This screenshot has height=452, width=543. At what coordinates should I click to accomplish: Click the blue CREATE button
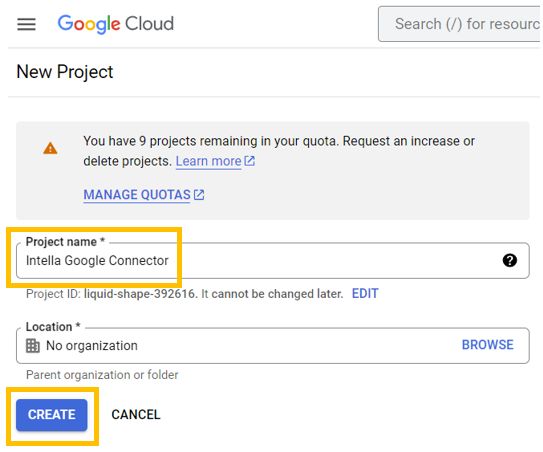52,415
